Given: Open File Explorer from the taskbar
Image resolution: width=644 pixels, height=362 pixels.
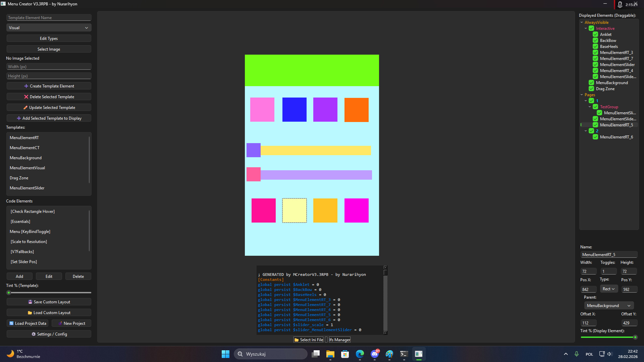Looking at the screenshot, I should click(x=330, y=354).
